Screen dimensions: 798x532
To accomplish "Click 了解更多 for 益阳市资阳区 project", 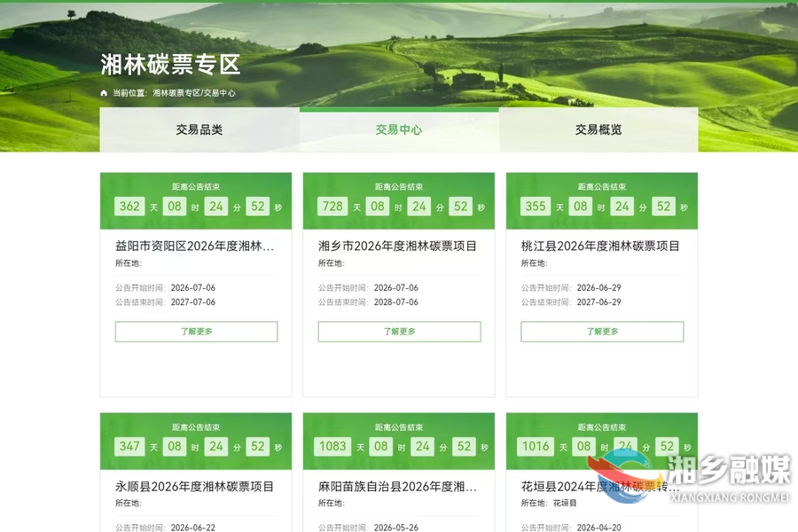I will pyautogui.click(x=197, y=332).
